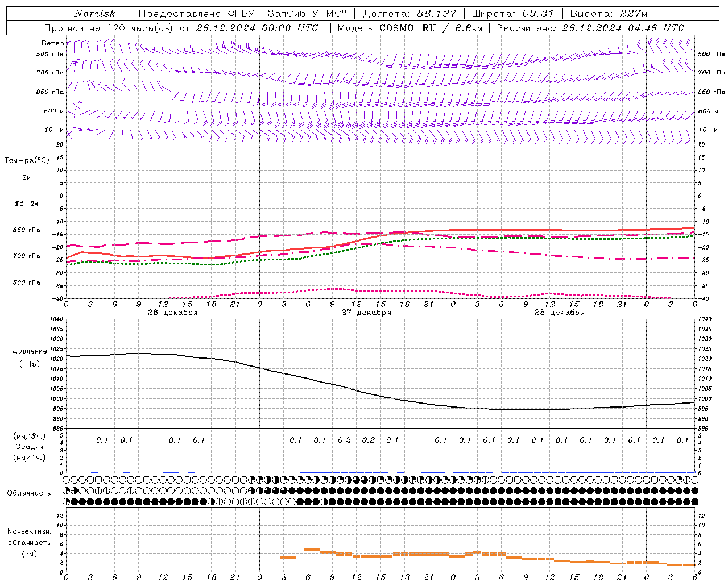Image resolution: width=728 pixels, height=582 pixels.
Task: Click the 'Давление' pressure panel label
Action: (x=30, y=351)
